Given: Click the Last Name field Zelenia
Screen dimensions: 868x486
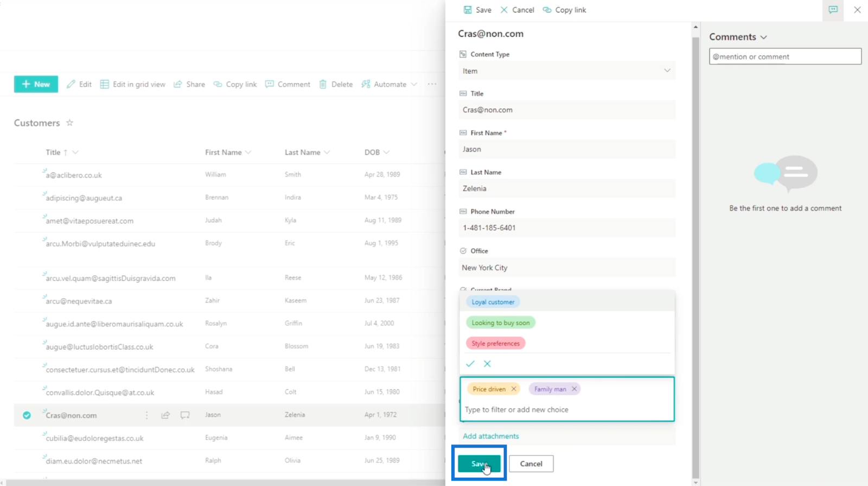Looking at the screenshot, I should click(x=567, y=188).
